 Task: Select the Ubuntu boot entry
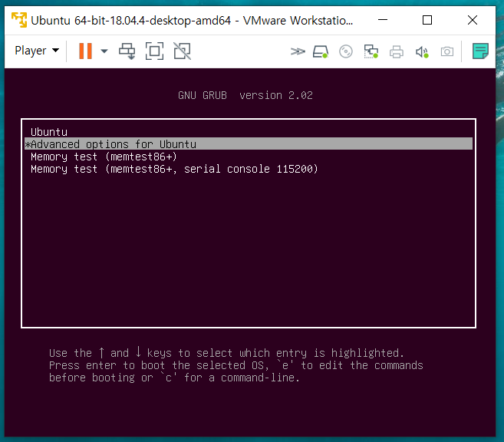coord(249,132)
